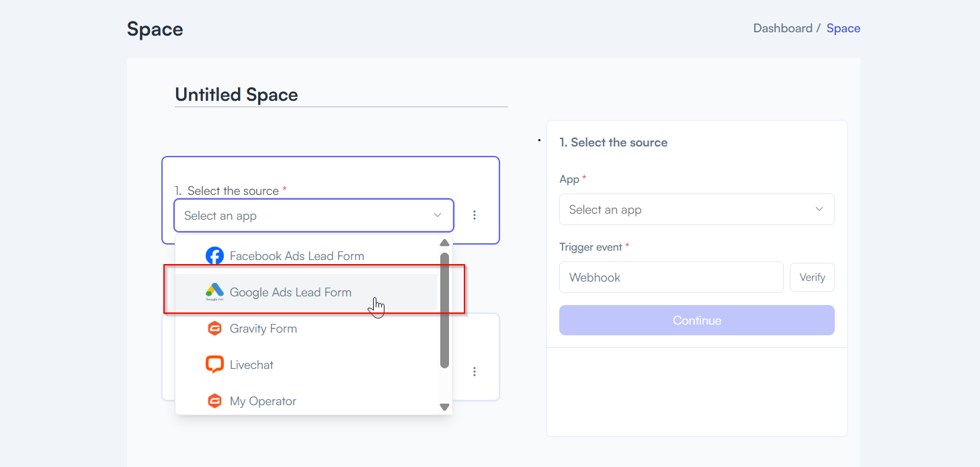Click the Continue button

(697, 321)
